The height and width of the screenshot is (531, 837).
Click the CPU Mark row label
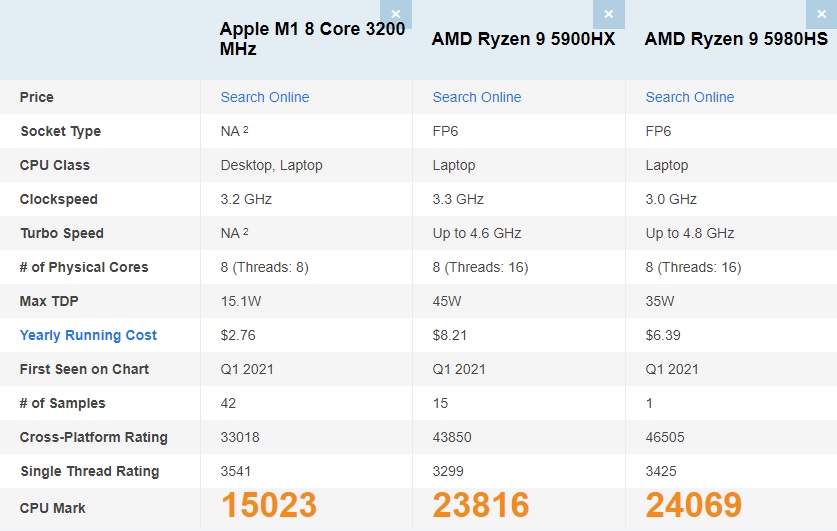[x=52, y=508]
